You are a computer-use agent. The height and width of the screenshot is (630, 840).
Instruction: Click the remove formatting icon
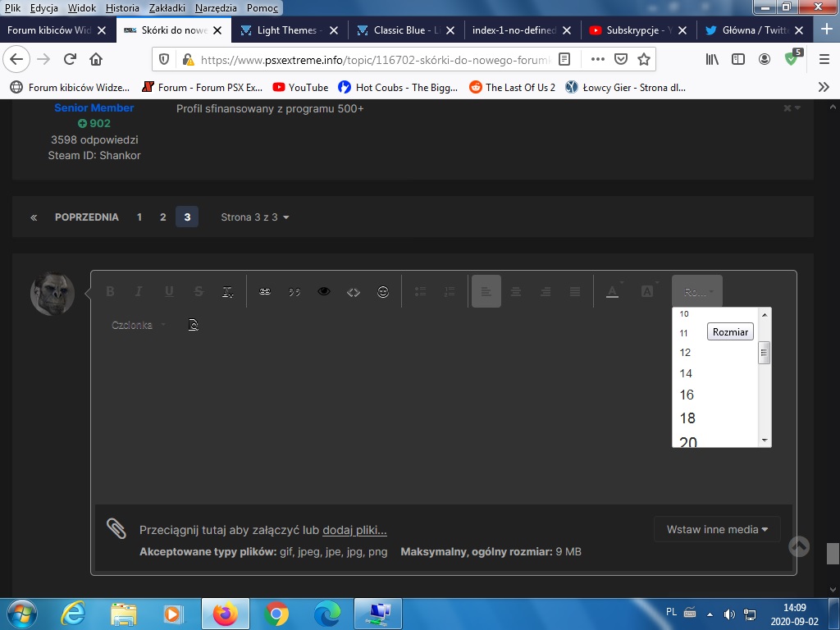[x=228, y=292]
